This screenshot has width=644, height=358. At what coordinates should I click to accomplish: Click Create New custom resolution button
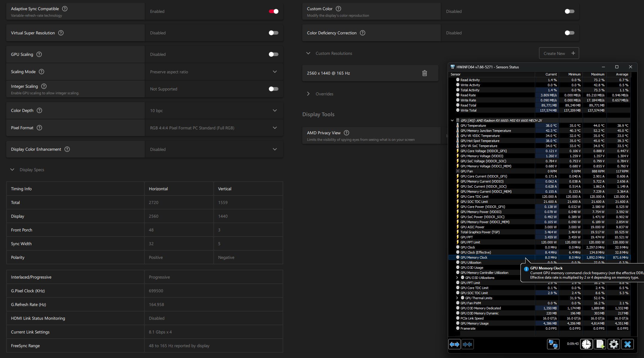coord(559,53)
